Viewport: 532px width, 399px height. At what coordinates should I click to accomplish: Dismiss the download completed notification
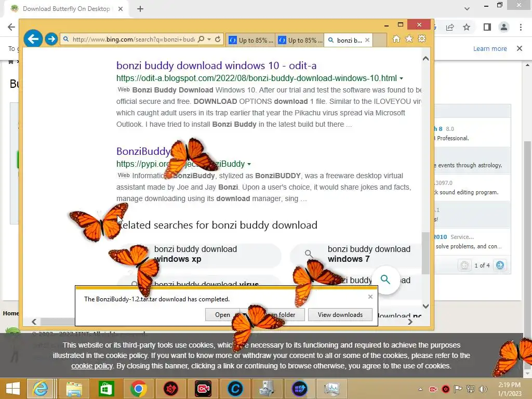370,297
